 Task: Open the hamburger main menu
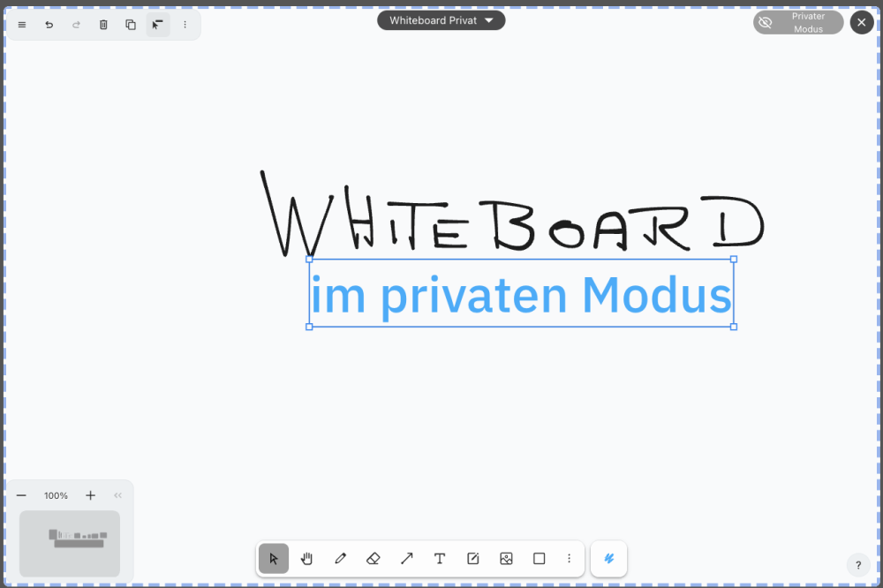tap(22, 25)
